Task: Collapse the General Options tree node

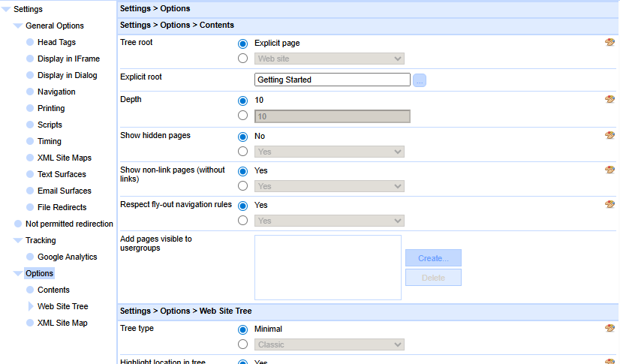Action: (x=18, y=26)
